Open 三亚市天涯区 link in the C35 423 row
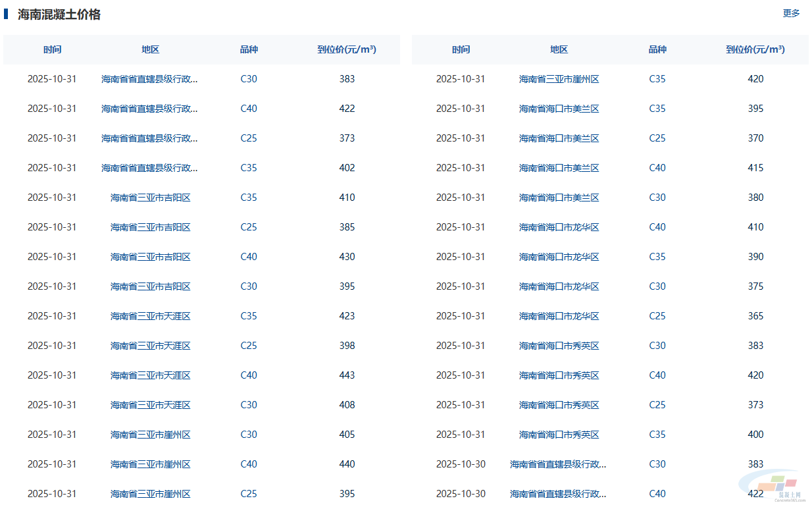The image size is (812, 509). click(x=150, y=316)
